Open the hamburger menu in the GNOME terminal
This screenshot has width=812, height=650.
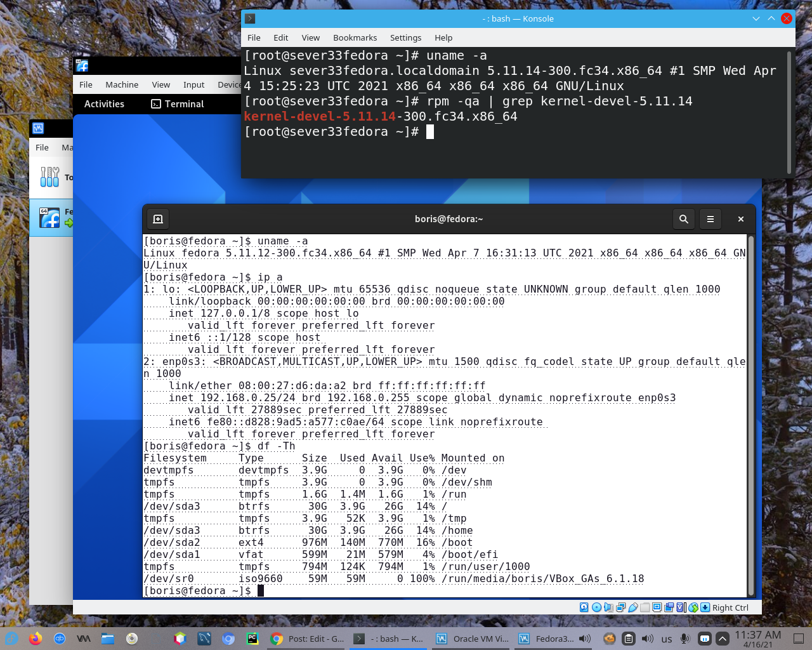point(710,218)
